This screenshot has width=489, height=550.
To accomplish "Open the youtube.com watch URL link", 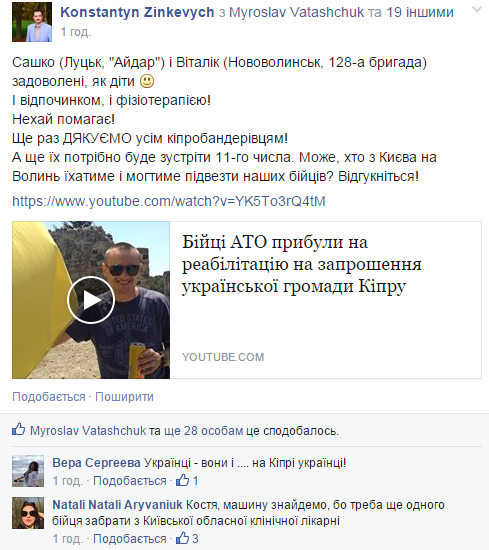I will coord(169,201).
